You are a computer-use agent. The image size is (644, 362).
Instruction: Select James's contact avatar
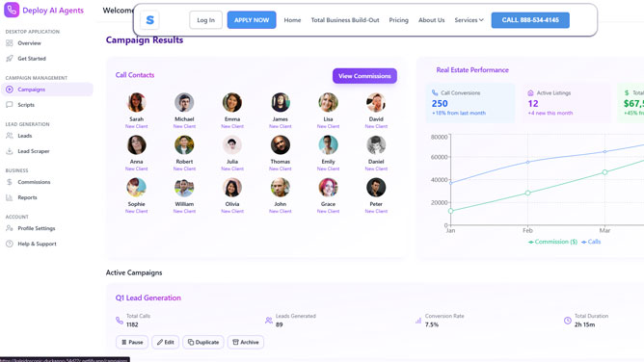point(281,102)
